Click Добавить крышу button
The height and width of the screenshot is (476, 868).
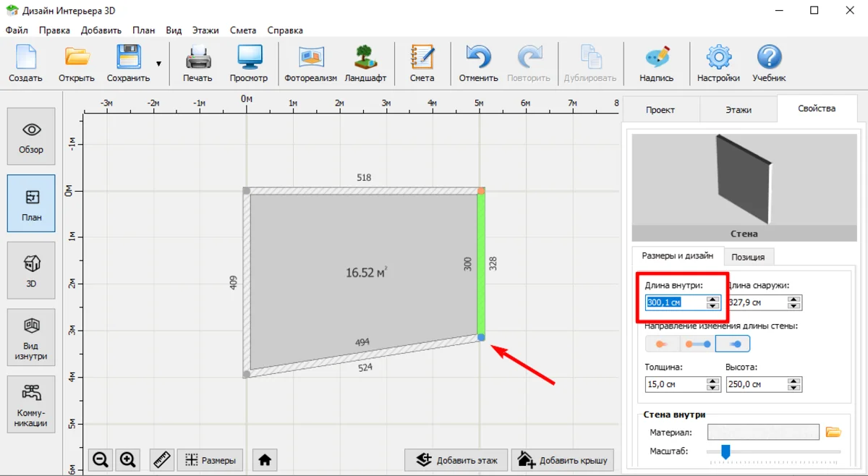click(x=563, y=459)
